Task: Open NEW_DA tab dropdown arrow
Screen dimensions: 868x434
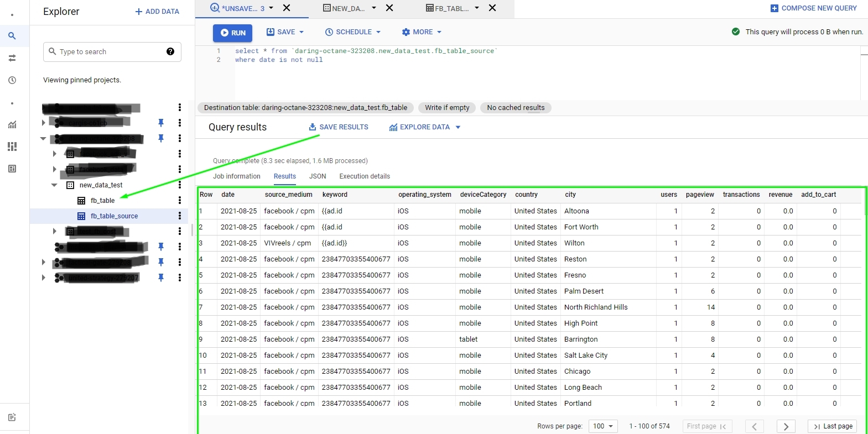Action: pyautogui.click(x=374, y=8)
